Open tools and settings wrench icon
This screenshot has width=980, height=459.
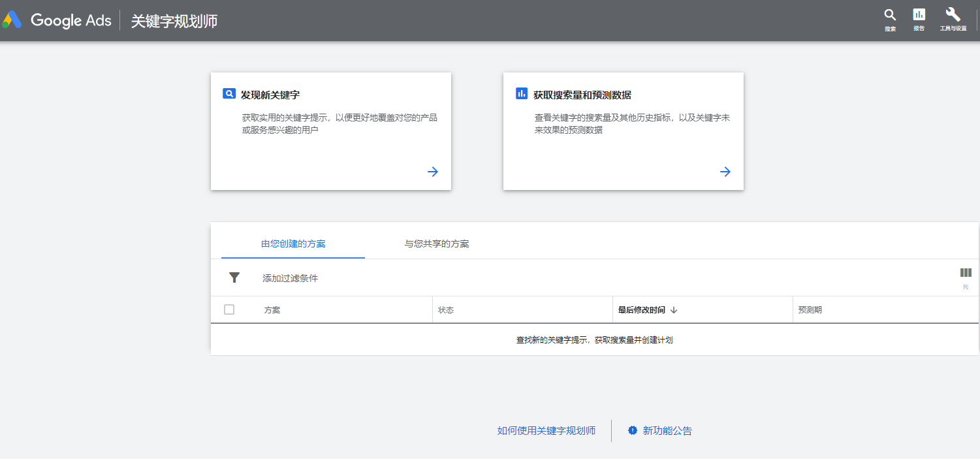(x=953, y=20)
